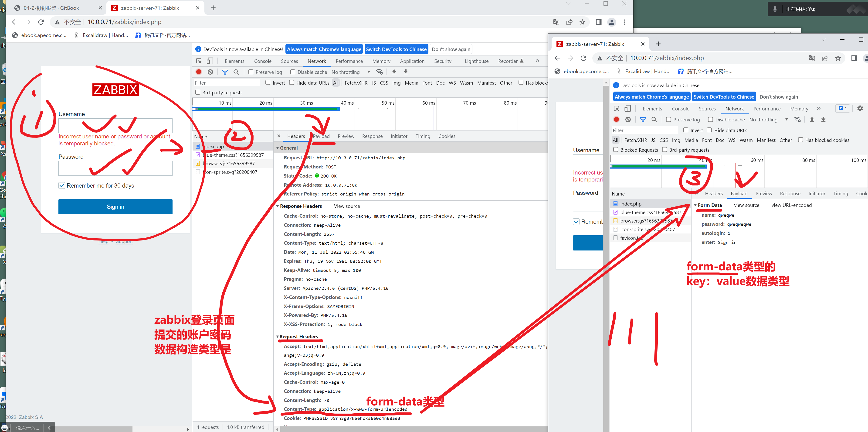Click the Username input field
The height and width of the screenshot is (432, 868).
(x=115, y=125)
